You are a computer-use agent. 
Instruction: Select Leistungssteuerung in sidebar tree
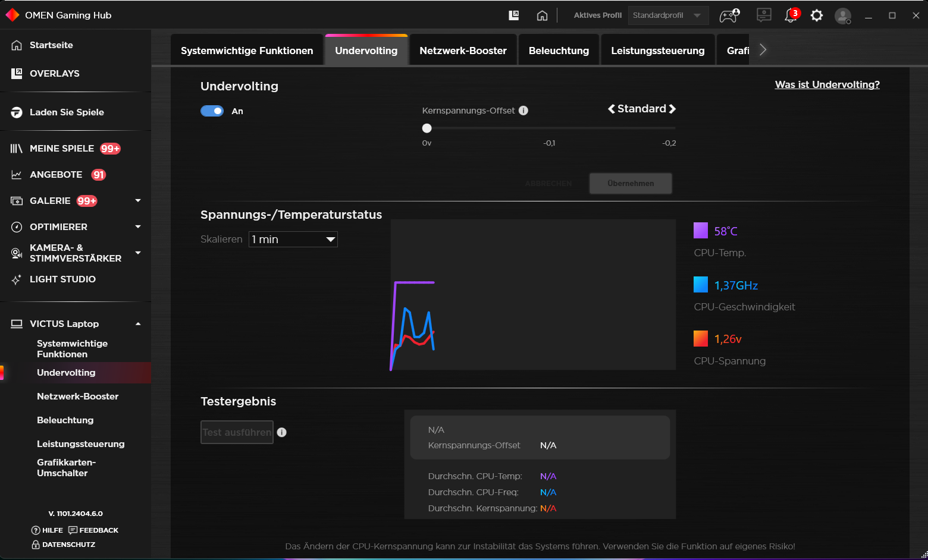[81, 444]
